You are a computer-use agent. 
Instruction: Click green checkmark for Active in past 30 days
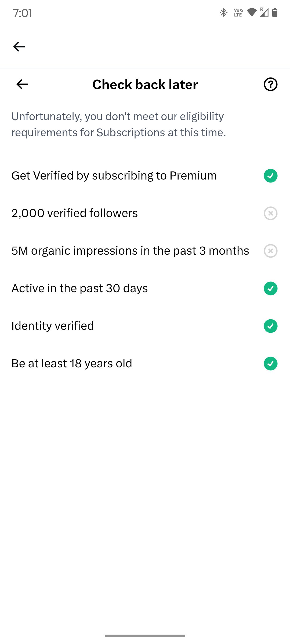click(270, 288)
